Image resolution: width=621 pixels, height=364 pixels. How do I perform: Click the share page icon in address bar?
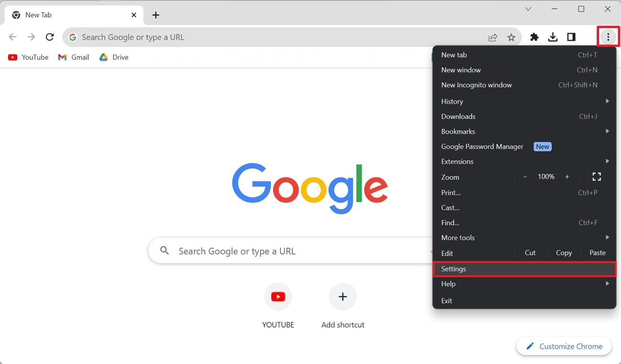point(493,37)
